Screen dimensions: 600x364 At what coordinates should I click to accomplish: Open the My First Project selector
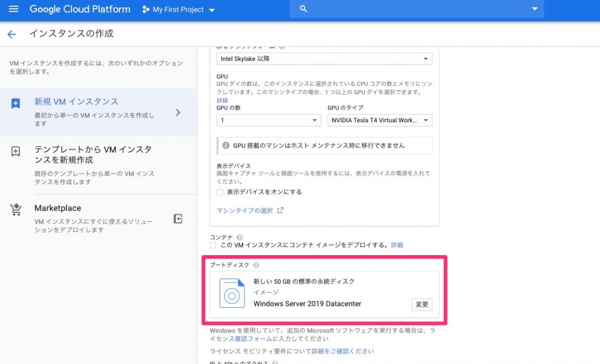tap(179, 10)
